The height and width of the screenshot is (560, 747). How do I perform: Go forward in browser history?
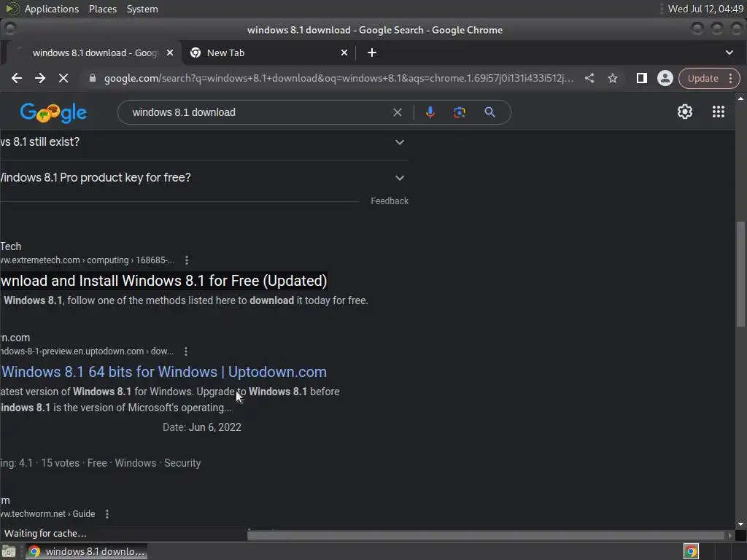pos(40,78)
